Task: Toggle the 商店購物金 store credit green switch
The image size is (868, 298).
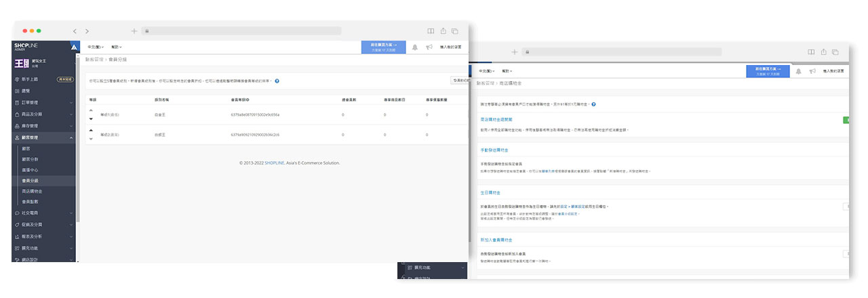Action: pos(846,119)
